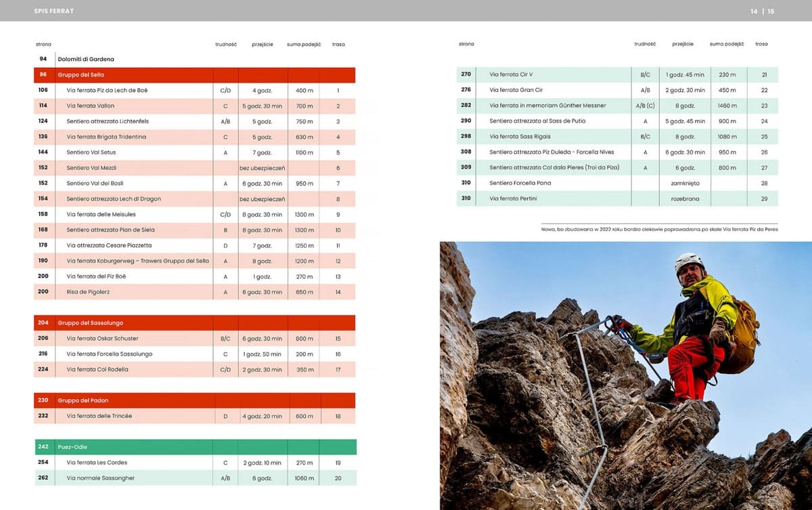Click the 14 | 15 page indicator

[762, 11]
